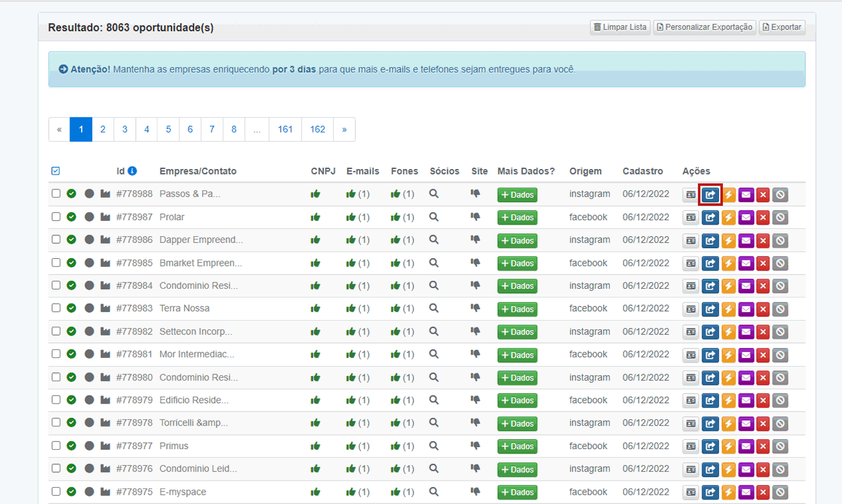Click Empresa/Contato column header
This screenshot has height=504, width=842.
tap(198, 171)
